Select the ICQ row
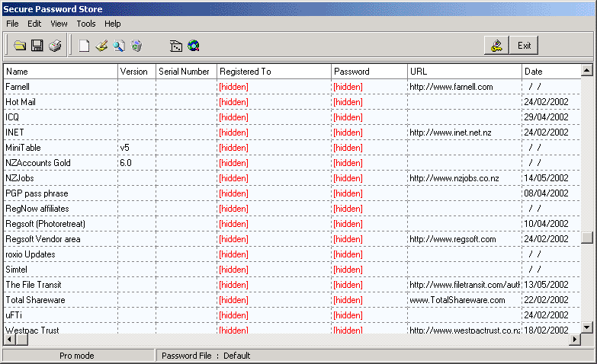The width and height of the screenshot is (597, 364). [x=292, y=117]
